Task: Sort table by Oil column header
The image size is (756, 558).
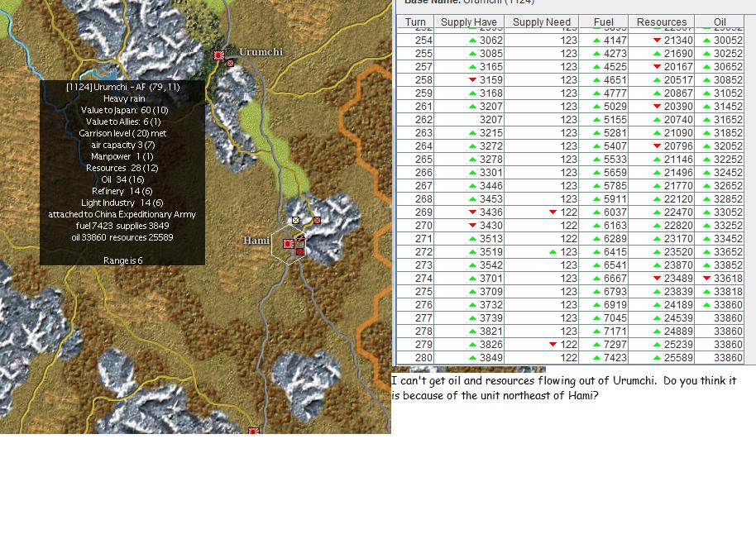Action: (720, 22)
